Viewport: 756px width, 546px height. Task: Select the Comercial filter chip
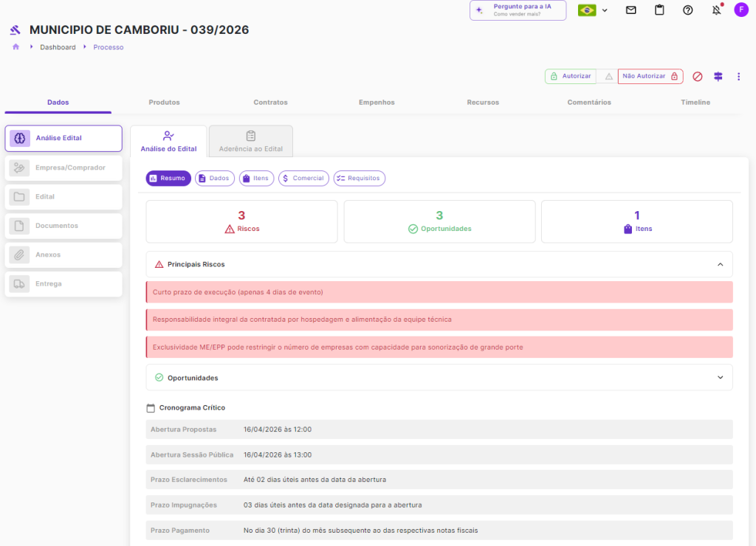pyautogui.click(x=303, y=179)
